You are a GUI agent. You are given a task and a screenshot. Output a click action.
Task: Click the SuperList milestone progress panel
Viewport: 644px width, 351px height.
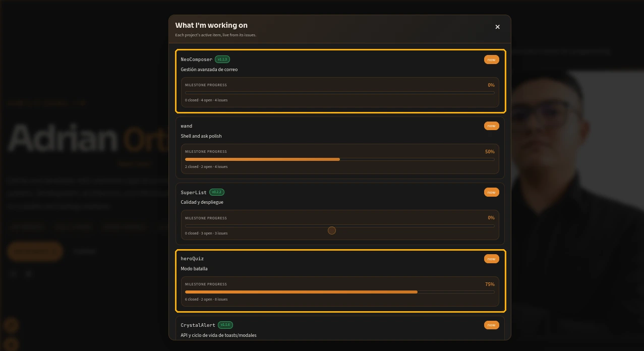(340, 225)
